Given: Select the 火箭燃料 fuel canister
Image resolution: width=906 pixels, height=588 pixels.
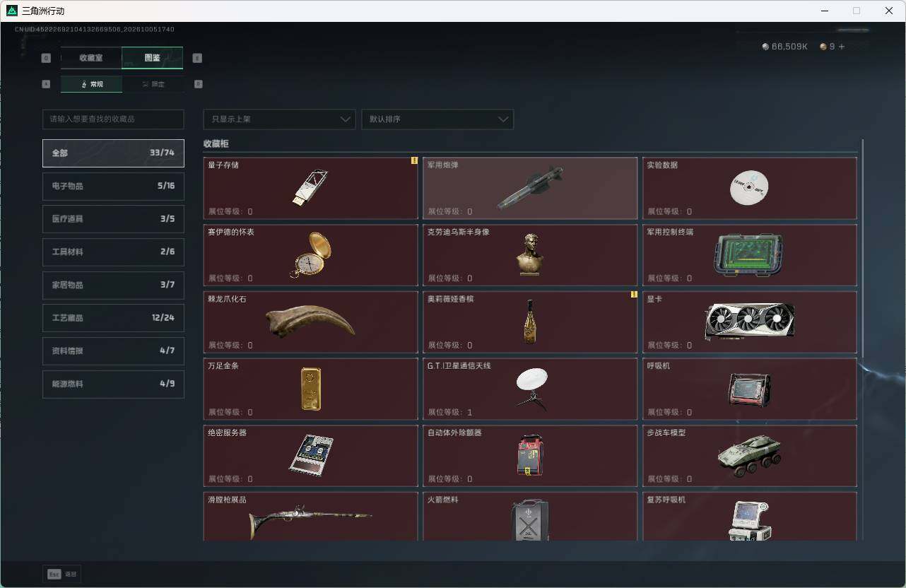Looking at the screenshot, I should coord(530,517).
